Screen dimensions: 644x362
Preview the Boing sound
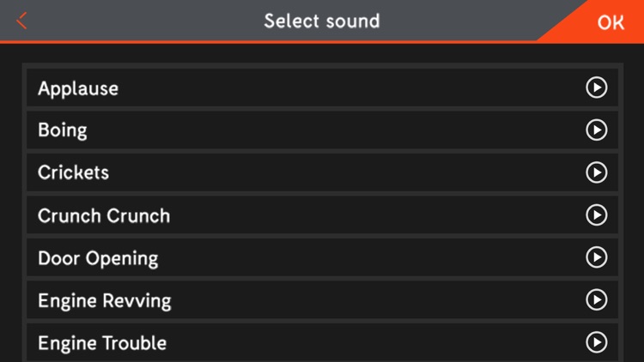click(x=597, y=130)
